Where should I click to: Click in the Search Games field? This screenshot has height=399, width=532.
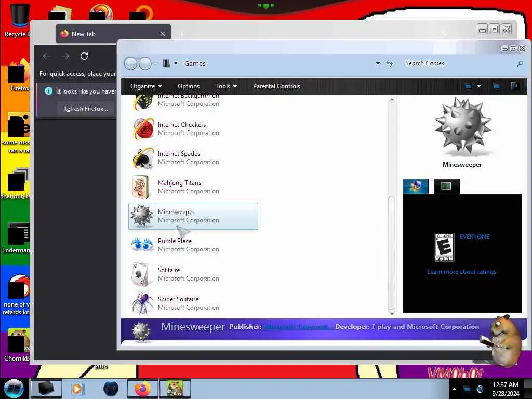458,63
